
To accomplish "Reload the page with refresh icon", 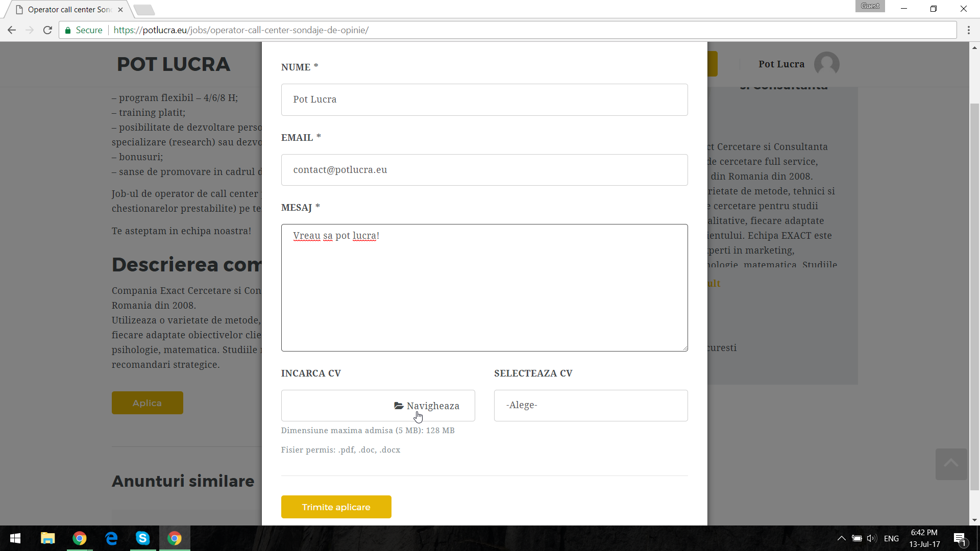I will click(47, 30).
